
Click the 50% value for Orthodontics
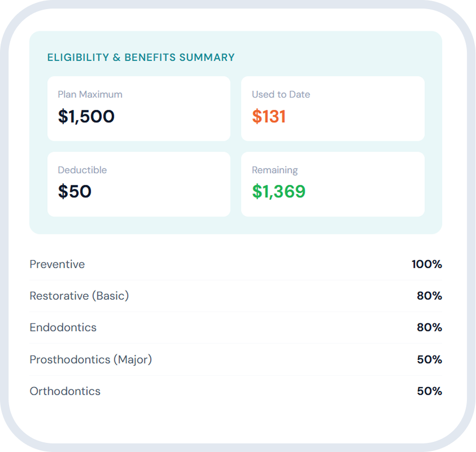pos(429,391)
